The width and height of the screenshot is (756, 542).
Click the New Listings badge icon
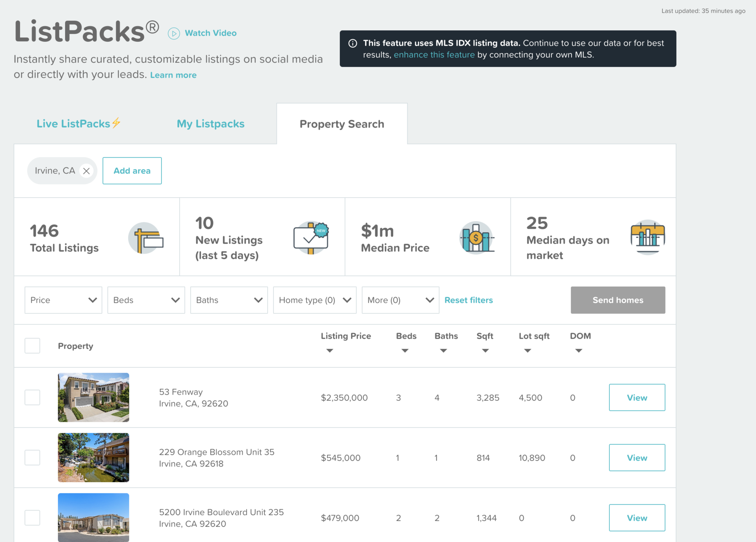pos(311,238)
